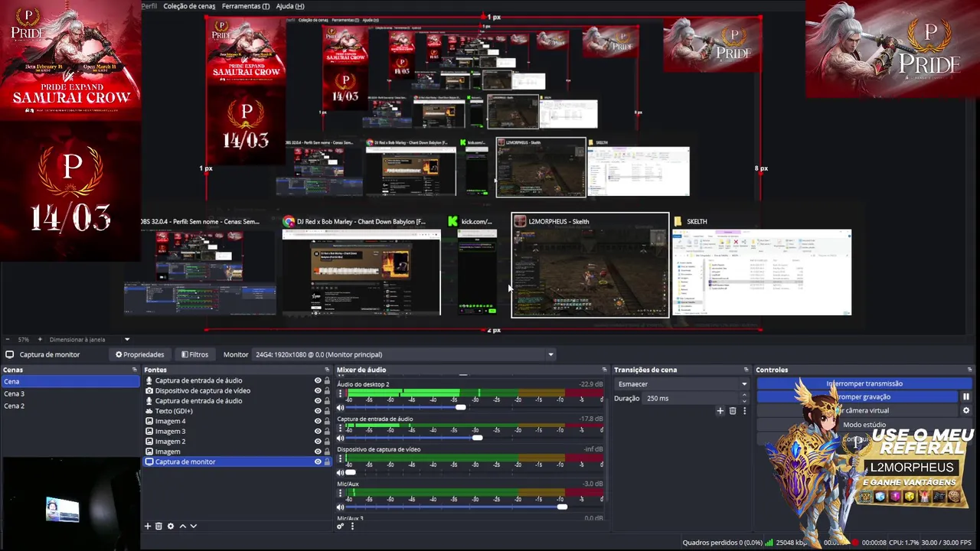Open advanced audio properties gear in mixer
Image resolution: width=980 pixels, height=551 pixels.
click(x=341, y=527)
